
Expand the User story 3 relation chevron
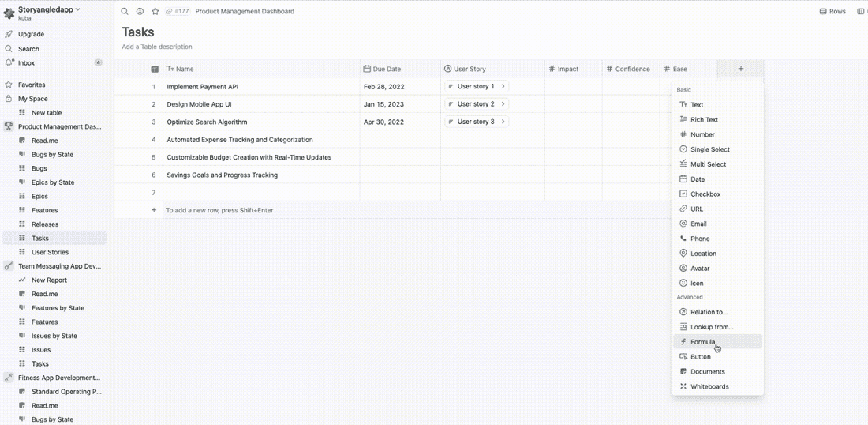coord(503,122)
